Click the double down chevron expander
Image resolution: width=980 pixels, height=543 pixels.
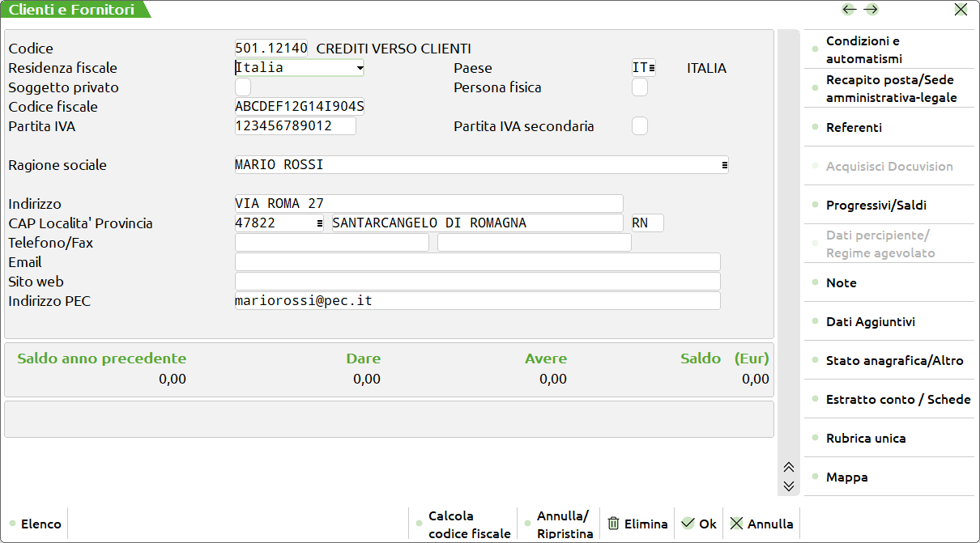(788, 486)
